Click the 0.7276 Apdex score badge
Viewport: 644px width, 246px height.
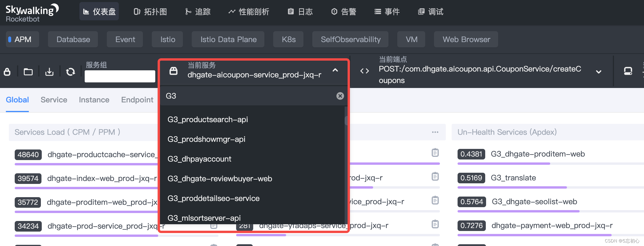point(471,225)
